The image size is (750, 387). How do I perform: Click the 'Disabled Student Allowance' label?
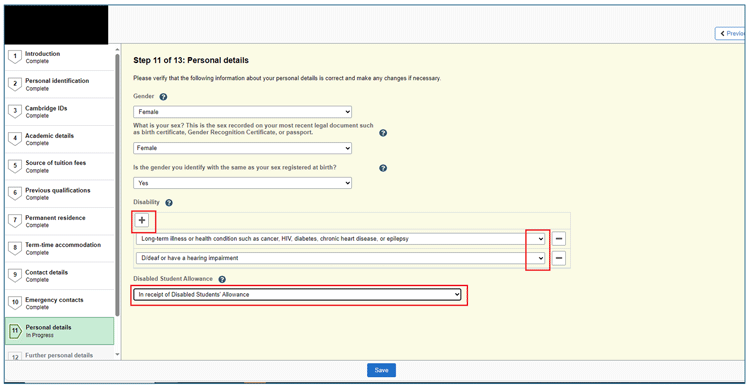coord(173,279)
